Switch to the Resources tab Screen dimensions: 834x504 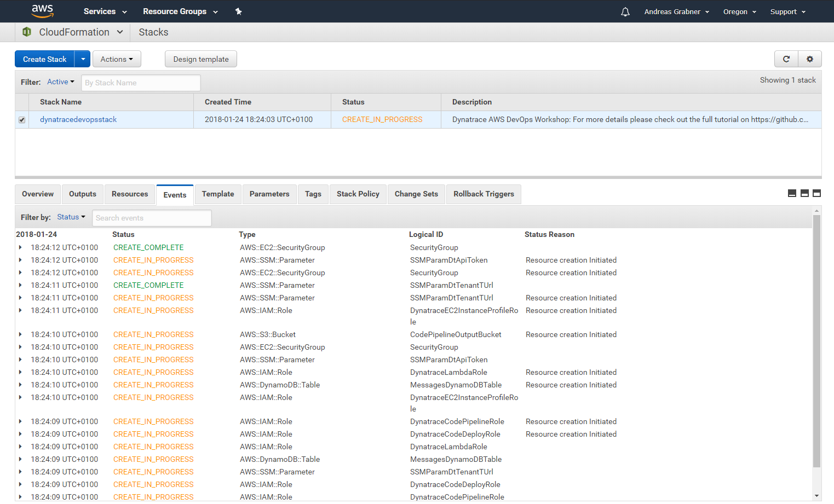click(x=130, y=194)
